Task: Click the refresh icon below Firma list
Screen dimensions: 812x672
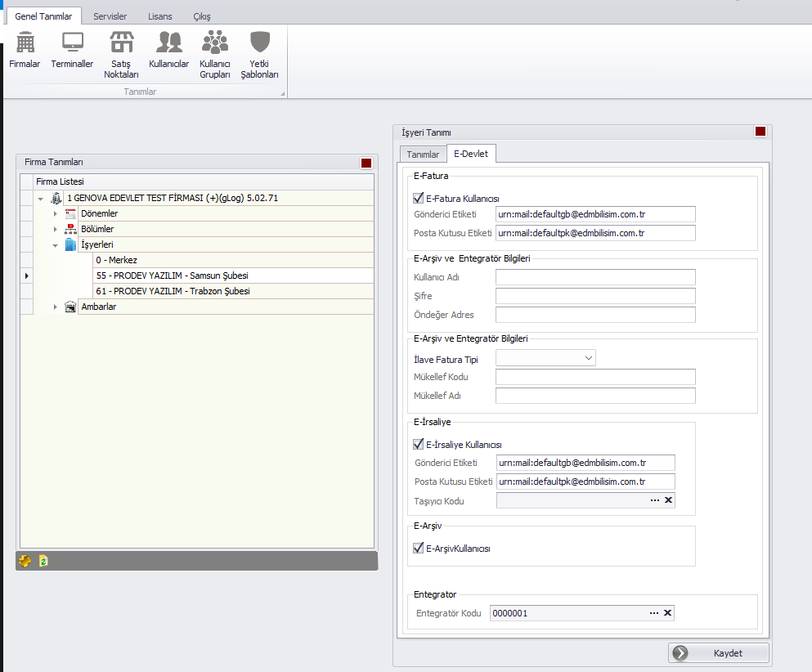Action: tap(43, 562)
